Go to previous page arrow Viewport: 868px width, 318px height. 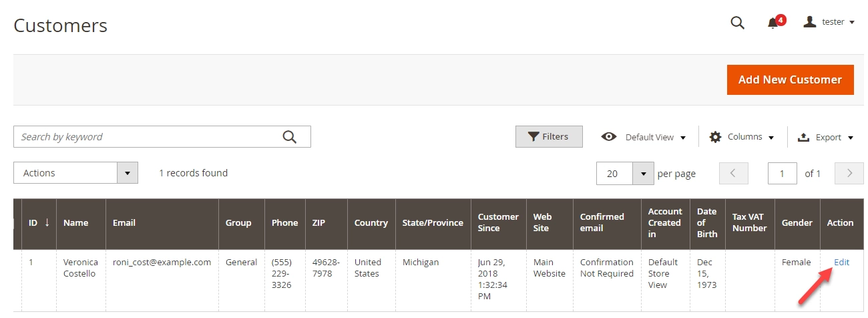click(734, 174)
